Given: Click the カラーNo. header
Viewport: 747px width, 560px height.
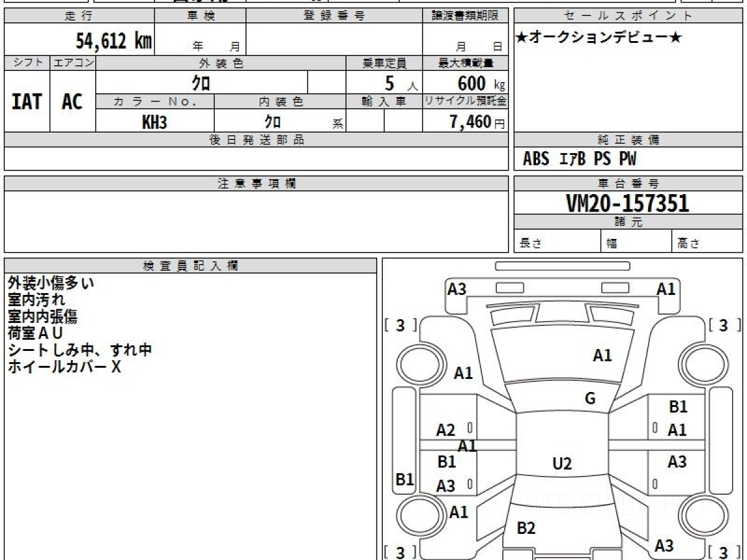Looking at the screenshot, I should (155, 101).
